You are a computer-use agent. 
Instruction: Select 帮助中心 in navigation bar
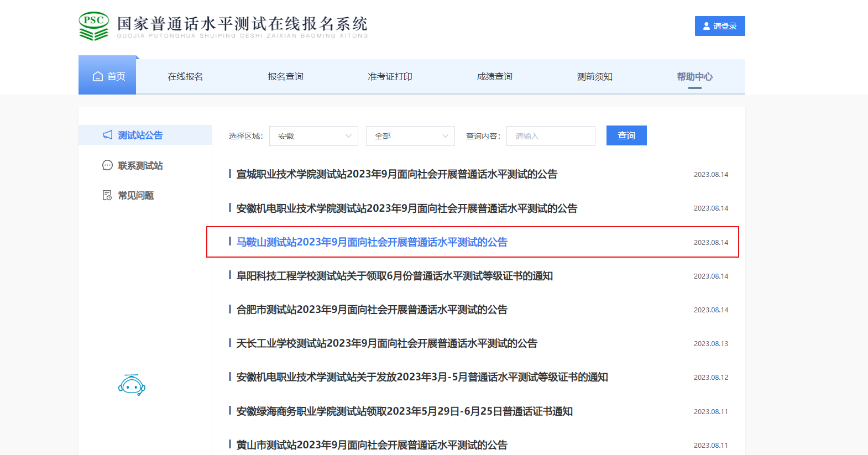694,77
